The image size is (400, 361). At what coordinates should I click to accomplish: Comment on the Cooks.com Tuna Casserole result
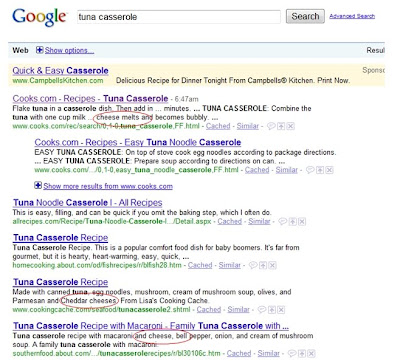[271, 126]
